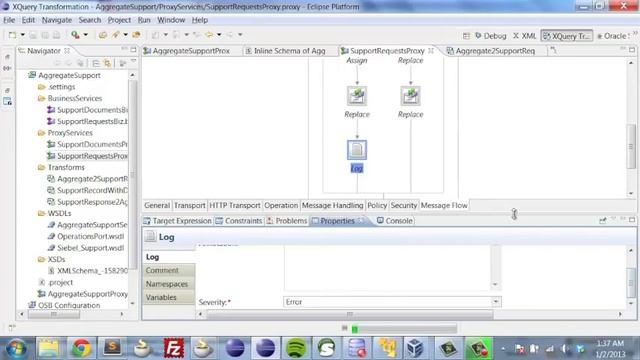Open the Debug perspective

[490, 36]
